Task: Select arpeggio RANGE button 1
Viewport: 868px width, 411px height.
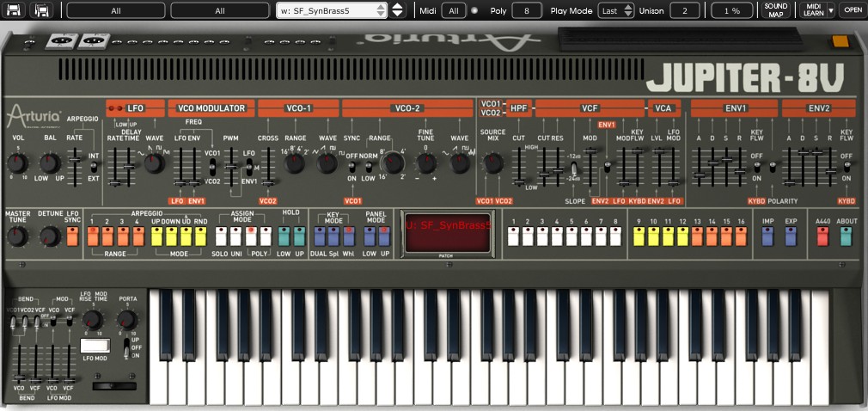Action: click(93, 236)
